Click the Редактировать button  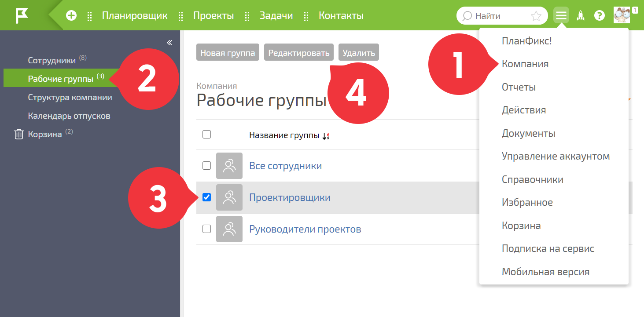coord(299,52)
